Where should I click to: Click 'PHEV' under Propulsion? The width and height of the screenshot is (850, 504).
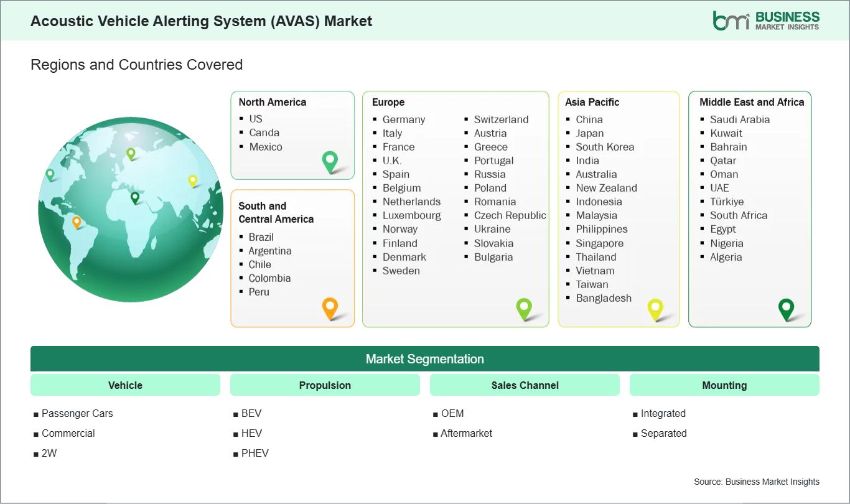click(255, 453)
